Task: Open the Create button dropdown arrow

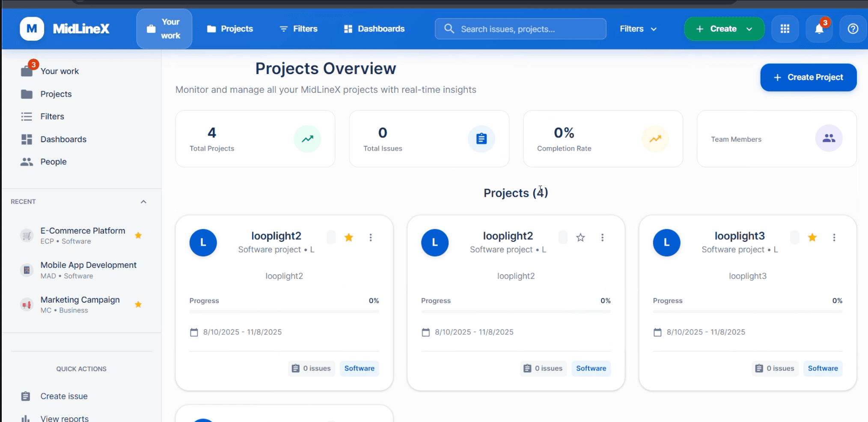Action: [749, 29]
